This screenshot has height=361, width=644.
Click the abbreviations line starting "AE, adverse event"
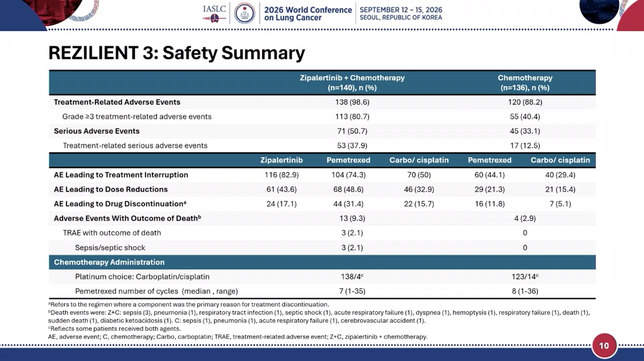coord(238,337)
